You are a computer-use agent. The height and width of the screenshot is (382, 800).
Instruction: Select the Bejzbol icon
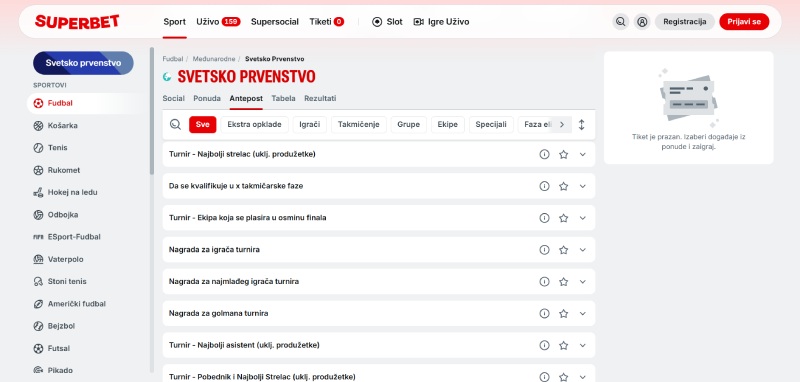[x=38, y=326]
